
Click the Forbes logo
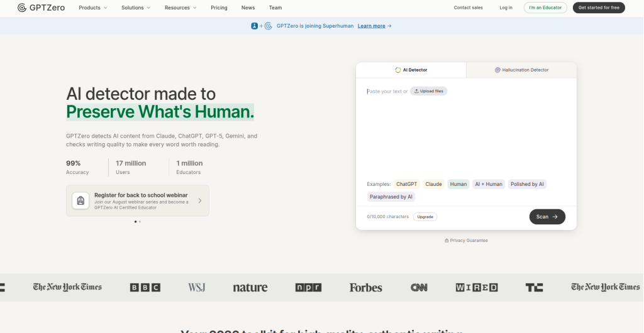coord(365,288)
